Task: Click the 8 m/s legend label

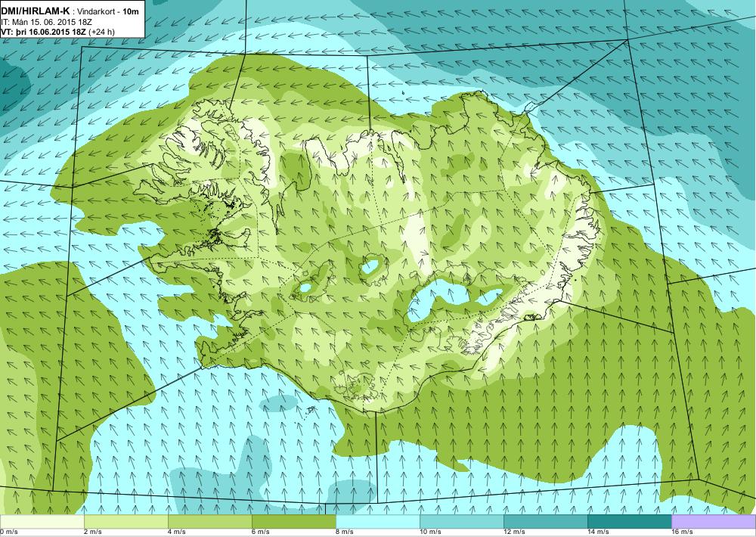Action: pyautogui.click(x=345, y=532)
